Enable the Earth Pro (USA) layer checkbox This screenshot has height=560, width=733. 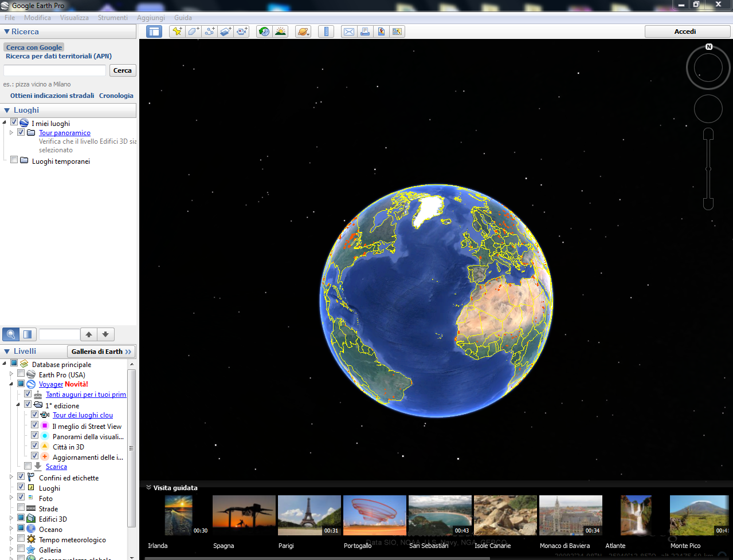tap(21, 374)
